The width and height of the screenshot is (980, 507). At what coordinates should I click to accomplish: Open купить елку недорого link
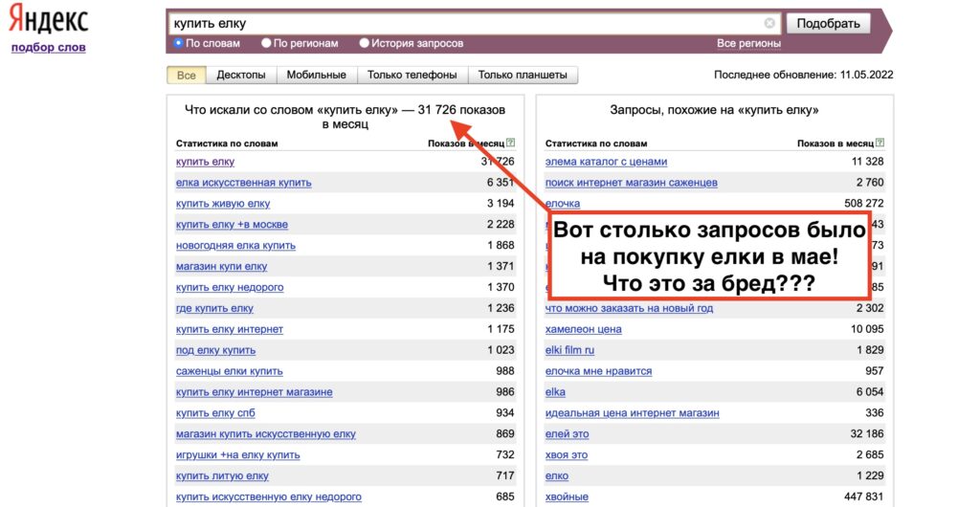pyautogui.click(x=230, y=287)
